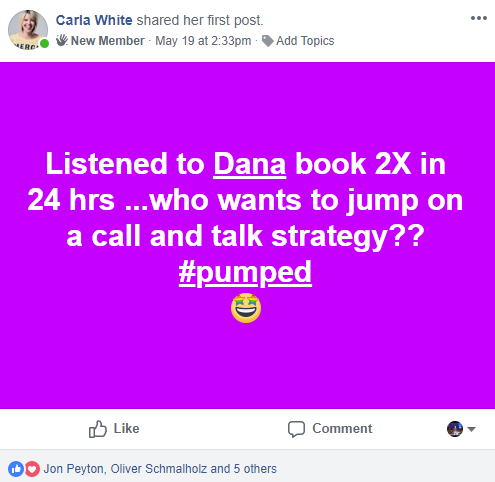Screen dimensions: 495x482
Task: Click the blue Like reaction icon
Action: (16, 469)
